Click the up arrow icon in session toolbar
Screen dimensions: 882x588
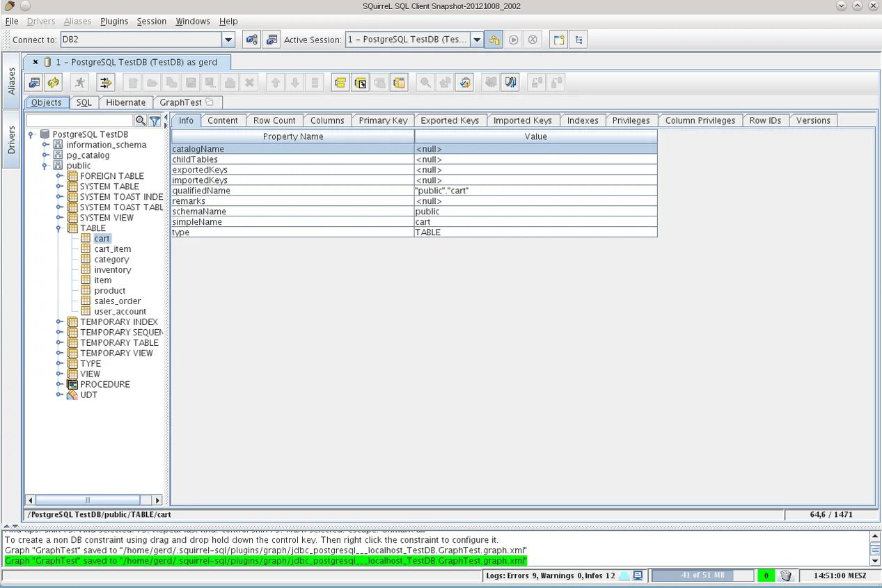point(276,83)
